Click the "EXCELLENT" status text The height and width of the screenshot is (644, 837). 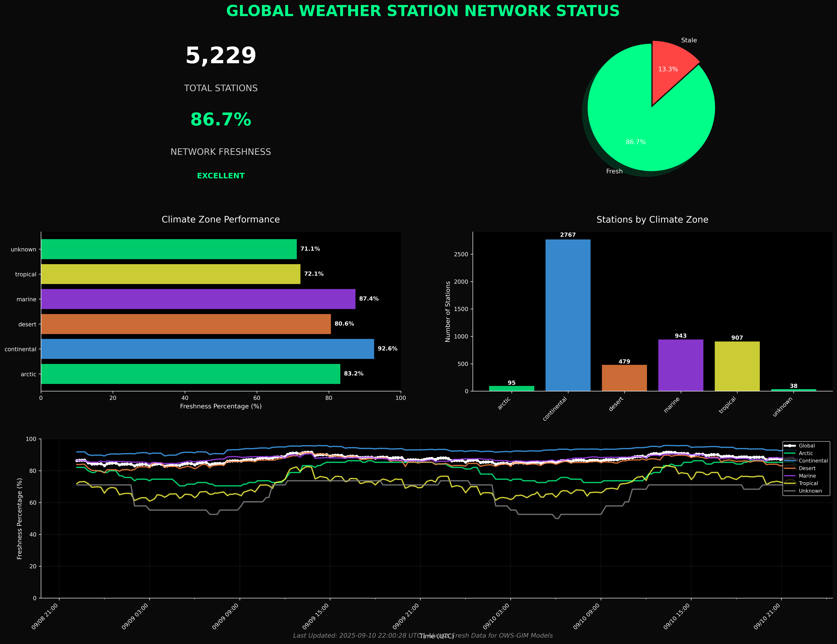[221, 176]
